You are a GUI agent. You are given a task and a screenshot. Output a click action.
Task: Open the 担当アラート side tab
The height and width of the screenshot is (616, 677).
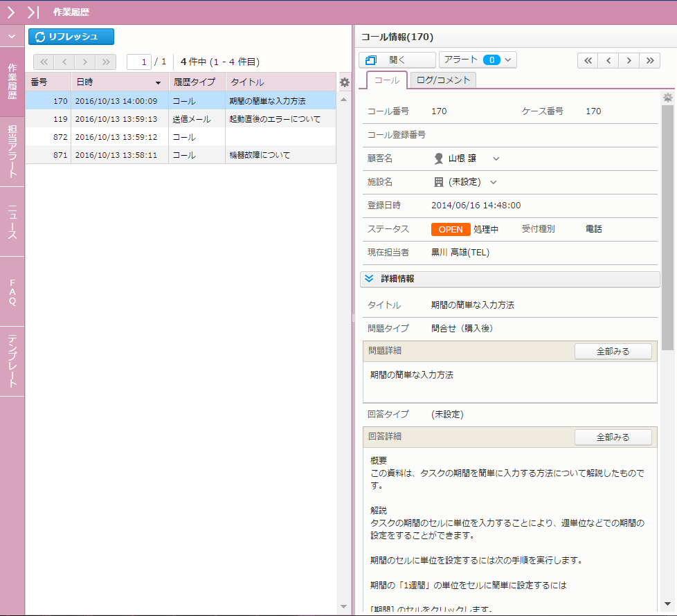click(x=12, y=152)
